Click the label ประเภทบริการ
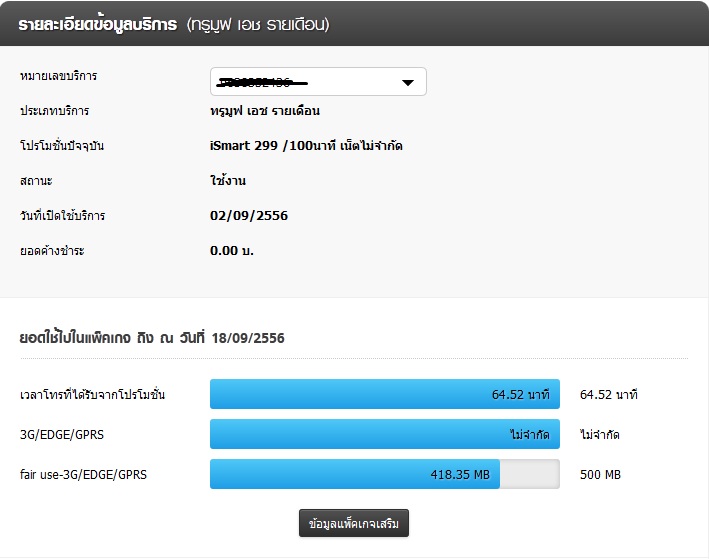The height and width of the screenshot is (559, 709). [x=54, y=111]
